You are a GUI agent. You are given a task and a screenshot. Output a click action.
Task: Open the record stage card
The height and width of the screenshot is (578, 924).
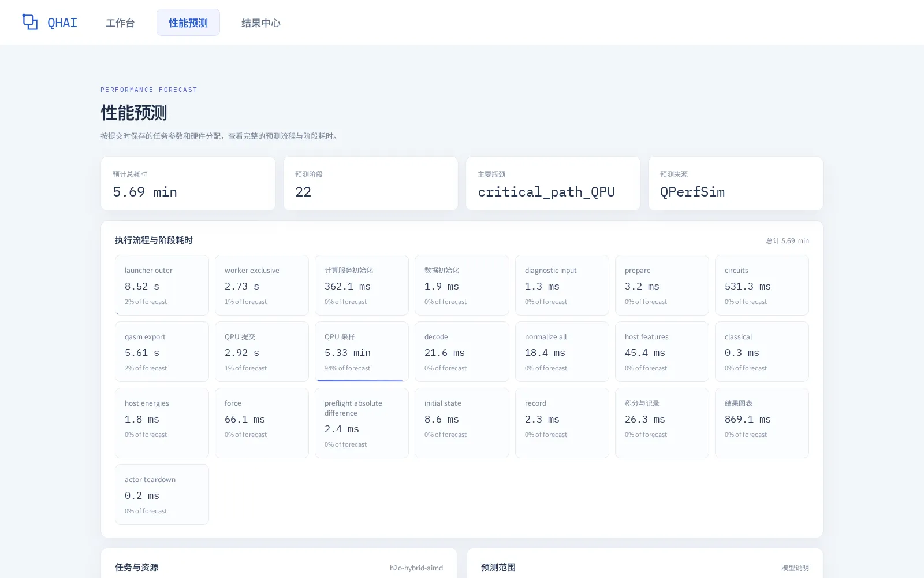pos(562,423)
